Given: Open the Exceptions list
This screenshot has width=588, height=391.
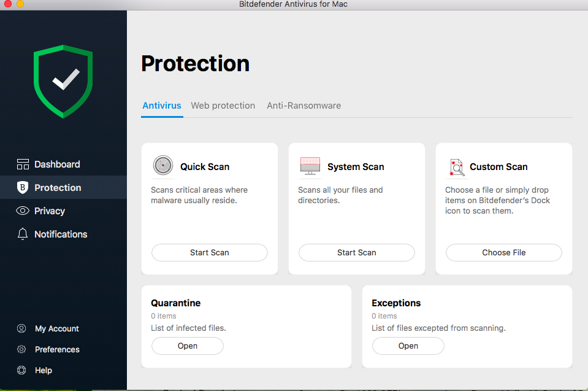Looking at the screenshot, I should 408,346.
